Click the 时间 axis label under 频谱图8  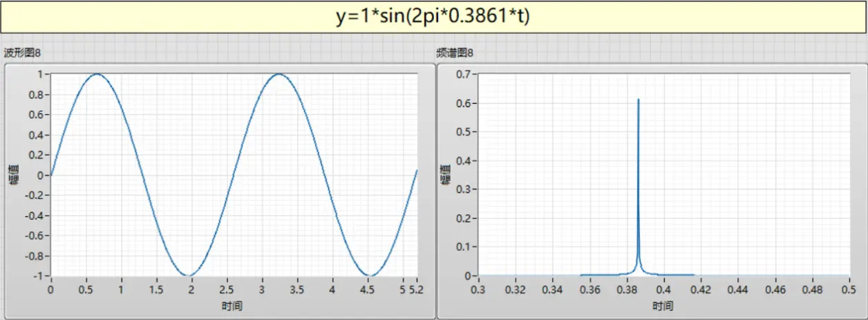pos(663,305)
